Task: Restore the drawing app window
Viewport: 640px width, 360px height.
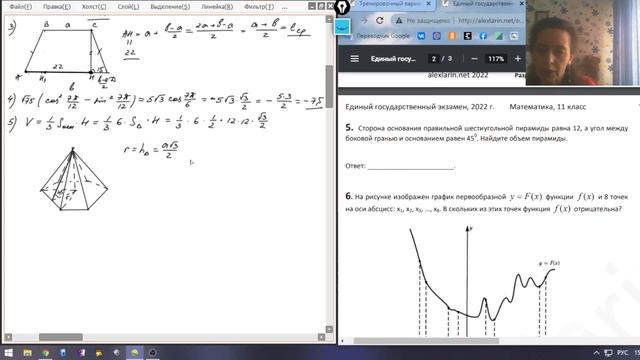Action: (x=321, y=6)
